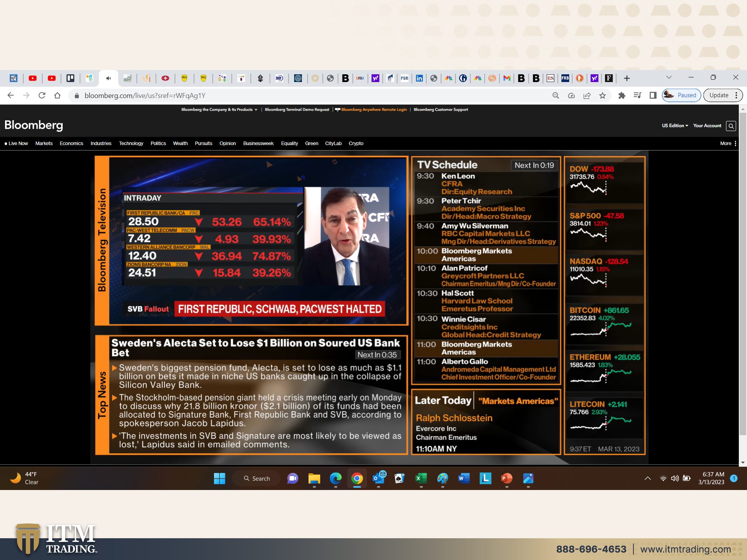Open the Live Now section
This screenshot has width=747, height=560.
click(x=16, y=143)
